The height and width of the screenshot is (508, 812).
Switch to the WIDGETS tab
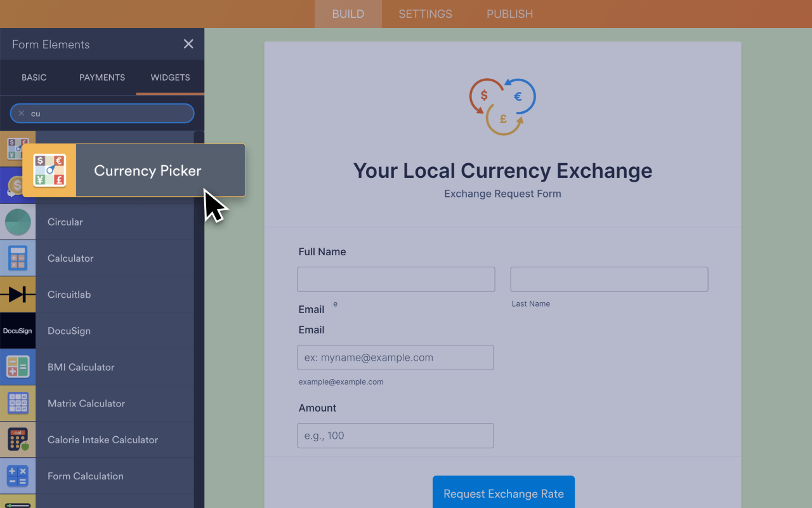click(x=170, y=77)
